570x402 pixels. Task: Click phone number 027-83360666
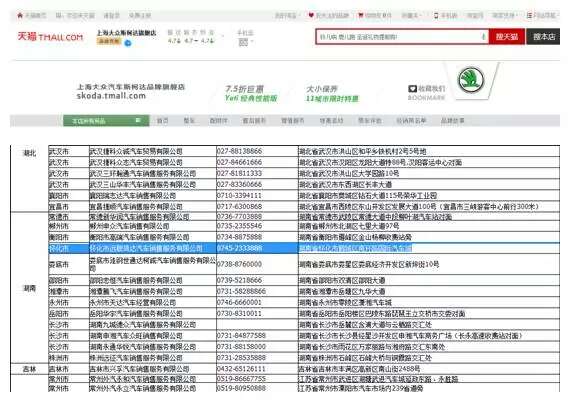[x=239, y=184]
